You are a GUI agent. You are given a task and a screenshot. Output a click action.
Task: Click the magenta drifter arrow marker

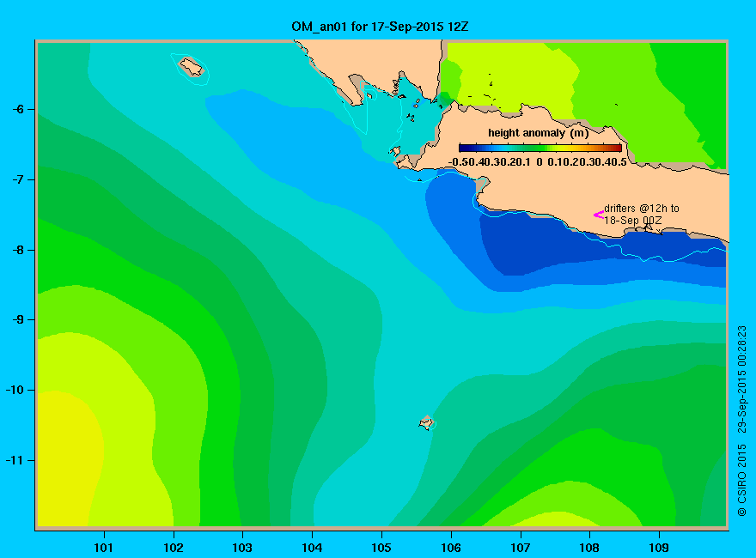click(598, 215)
